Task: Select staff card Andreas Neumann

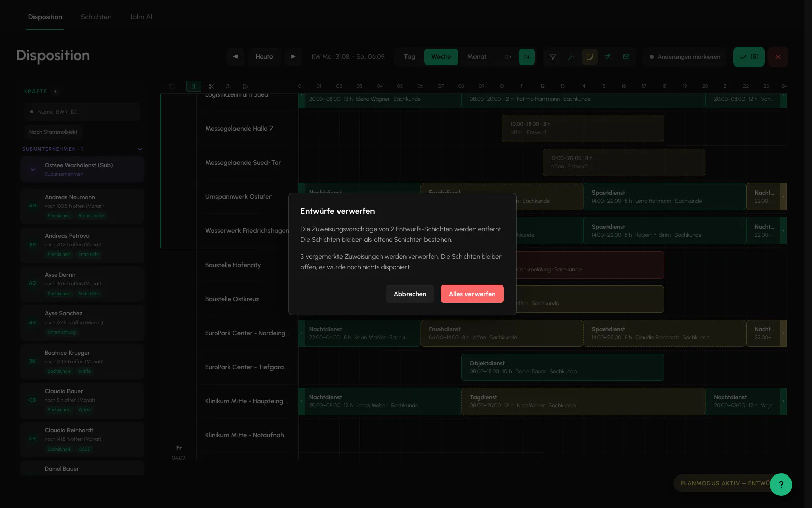Action: click(x=82, y=206)
